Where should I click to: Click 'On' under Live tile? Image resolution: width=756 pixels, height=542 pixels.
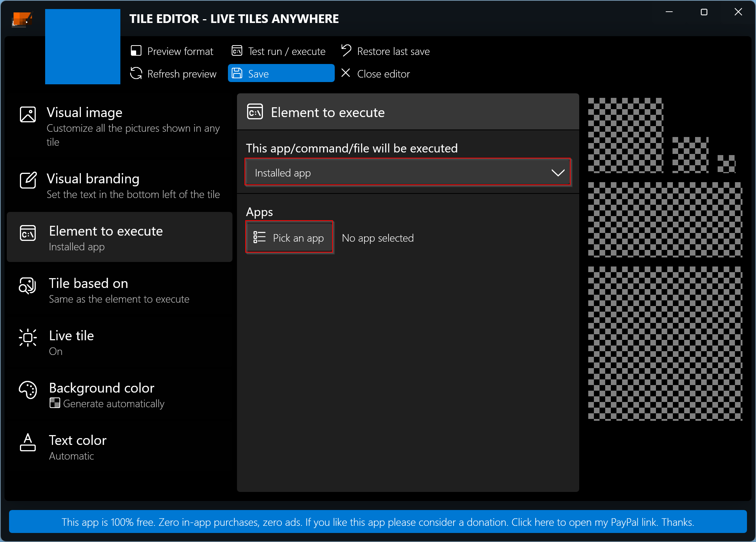coord(56,352)
